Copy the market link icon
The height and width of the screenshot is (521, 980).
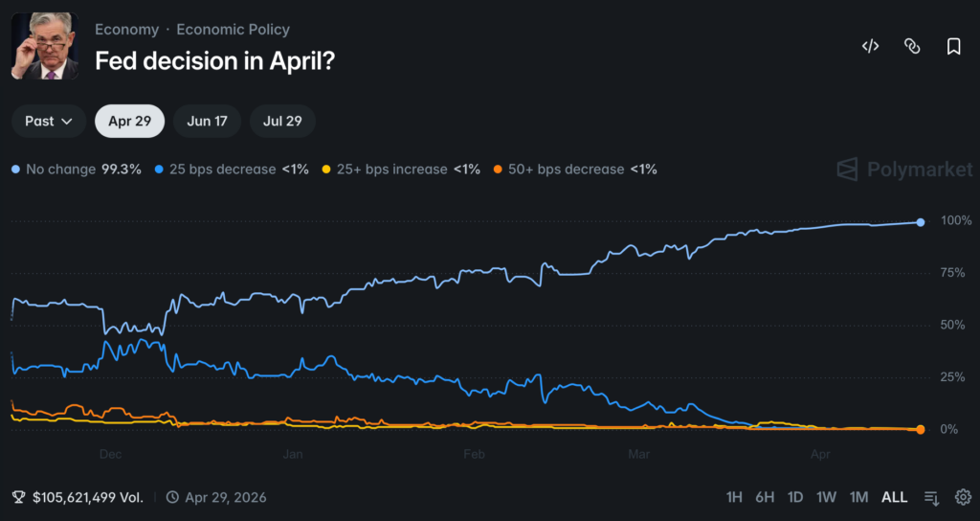912,46
